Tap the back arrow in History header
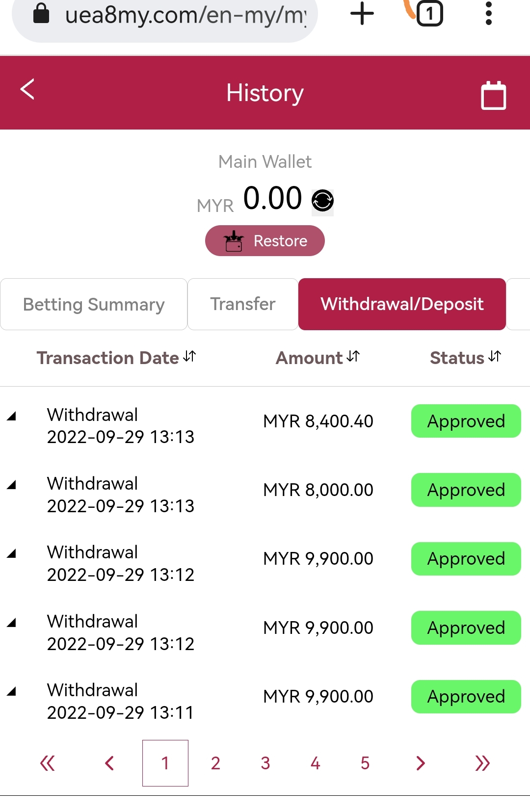This screenshot has width=530, height=812. tap(27, 89)
